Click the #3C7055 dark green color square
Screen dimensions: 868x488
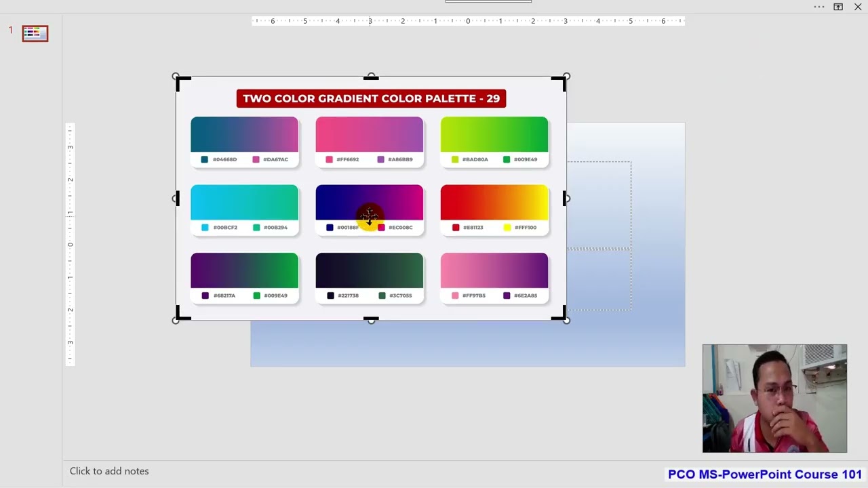[382, 296]
